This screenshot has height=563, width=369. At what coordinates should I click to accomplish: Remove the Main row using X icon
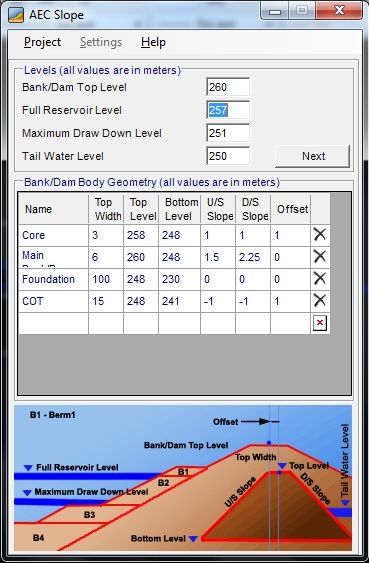point(319,257)
